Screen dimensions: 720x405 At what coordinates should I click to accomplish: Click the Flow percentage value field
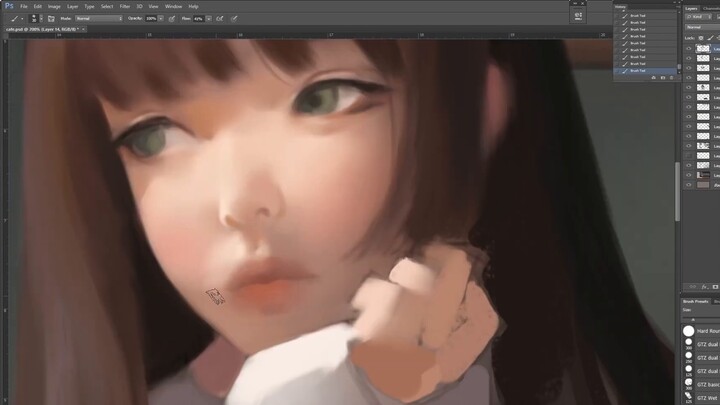click(x=198, y=18)
